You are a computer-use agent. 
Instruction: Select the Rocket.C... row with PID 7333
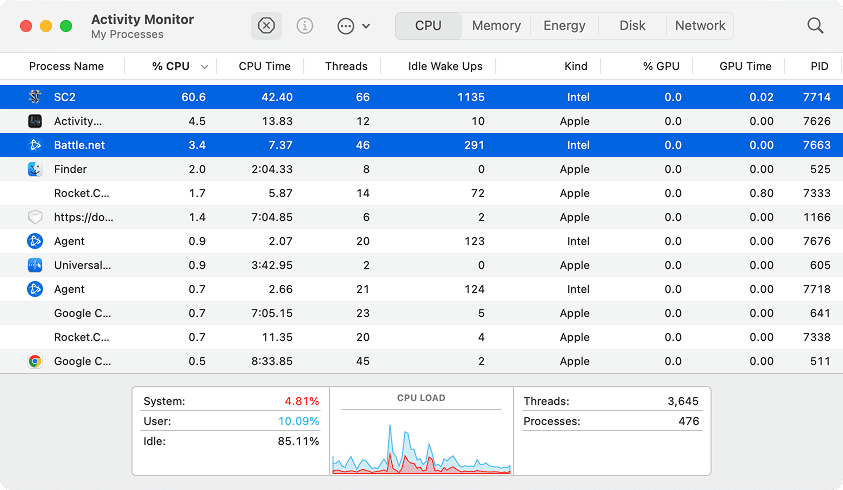[422, 193]
